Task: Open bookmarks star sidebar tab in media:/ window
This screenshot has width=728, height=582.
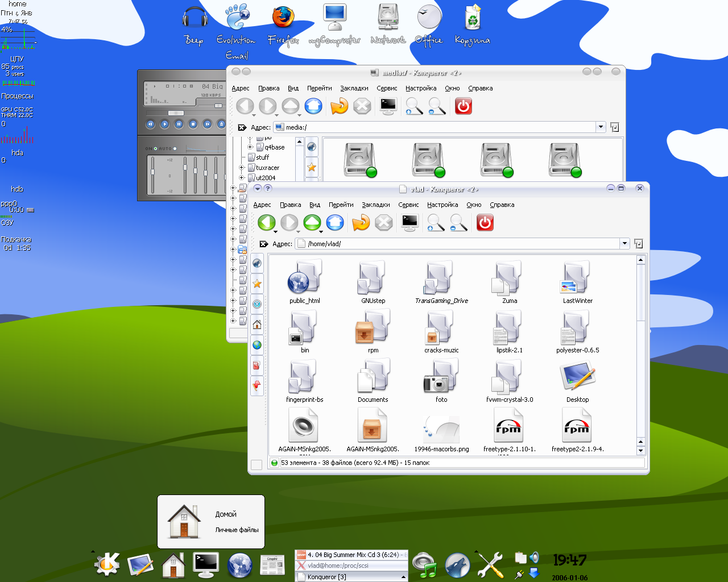Action: coord(312,167)
